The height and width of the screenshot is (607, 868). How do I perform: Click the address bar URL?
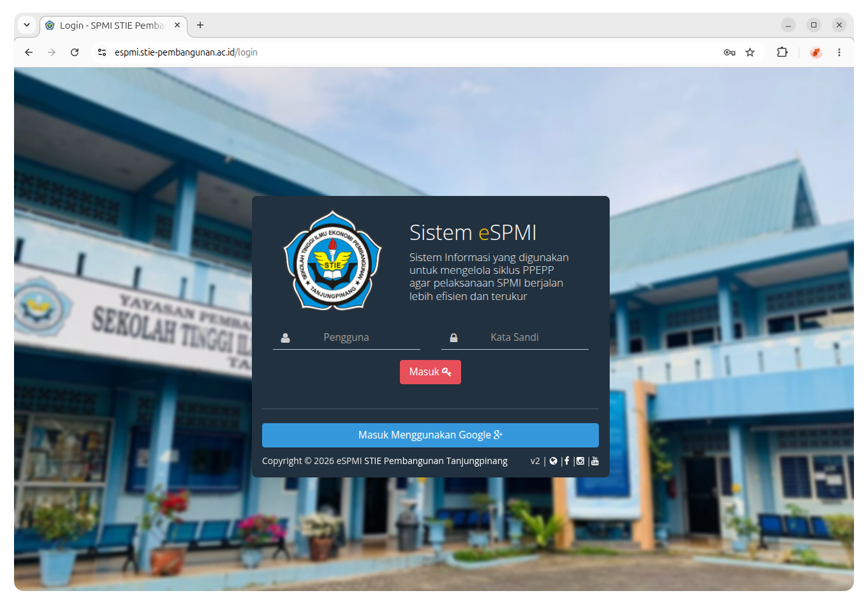click(186, 52)
